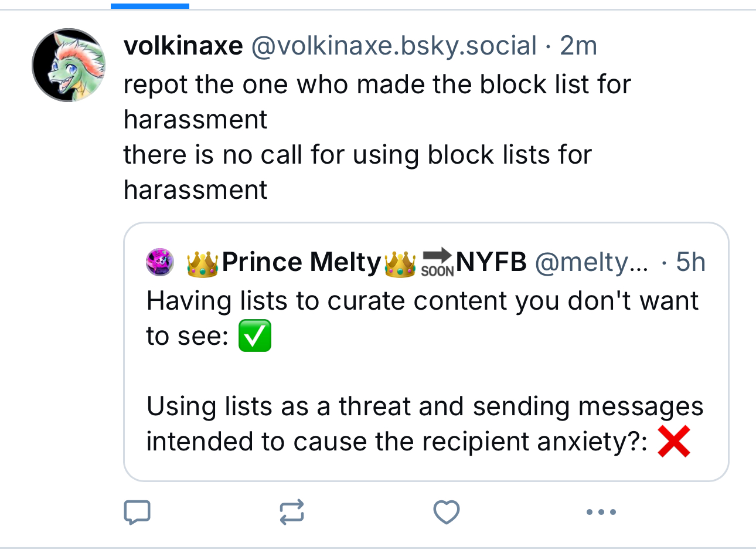This screenshot has width=756, height=556.
Task: Select the blue-underlined active tab at top
Action: click(x=150, y=6)
